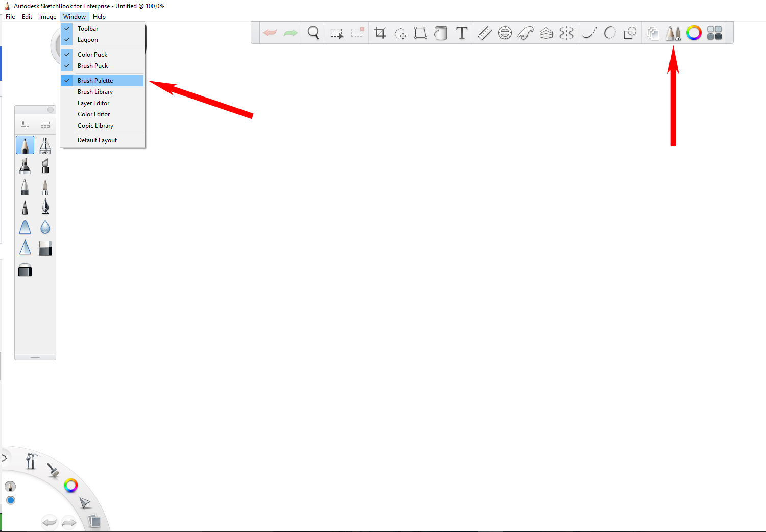
Task: Select the Airbrush in the Brush Palette
Action: 45,145
